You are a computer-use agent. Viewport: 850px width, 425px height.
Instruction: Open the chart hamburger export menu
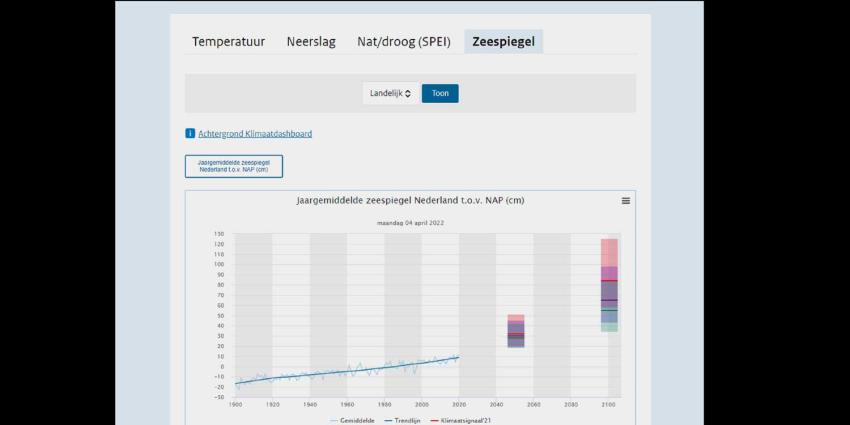click(626, 201)
